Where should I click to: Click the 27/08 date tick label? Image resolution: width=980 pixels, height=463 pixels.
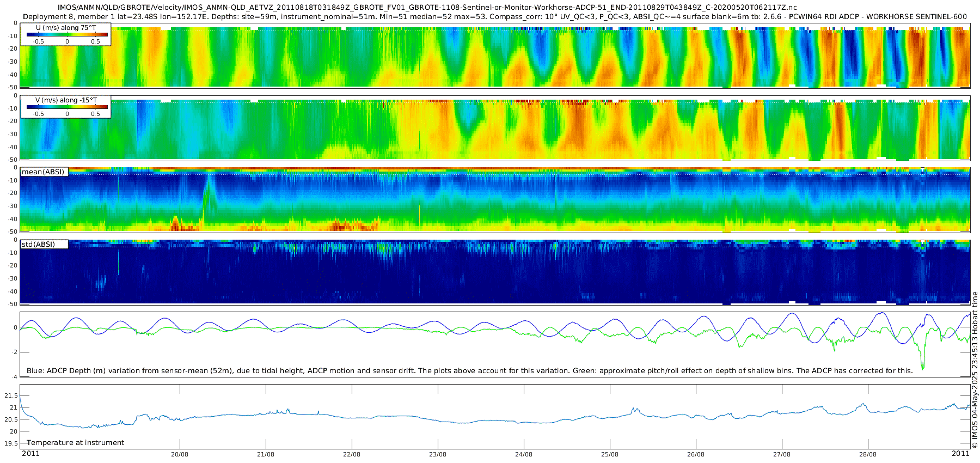coord(782,454)
